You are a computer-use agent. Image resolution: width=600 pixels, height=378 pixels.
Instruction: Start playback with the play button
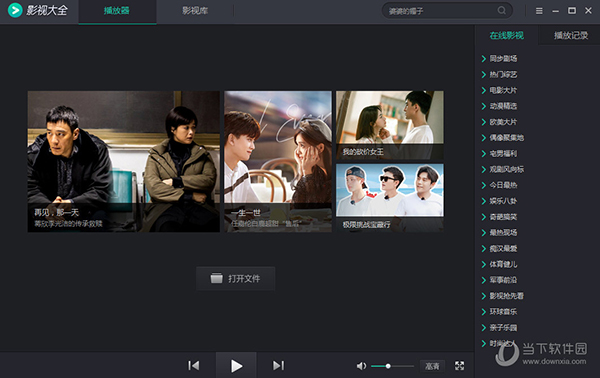coord(236,366)
